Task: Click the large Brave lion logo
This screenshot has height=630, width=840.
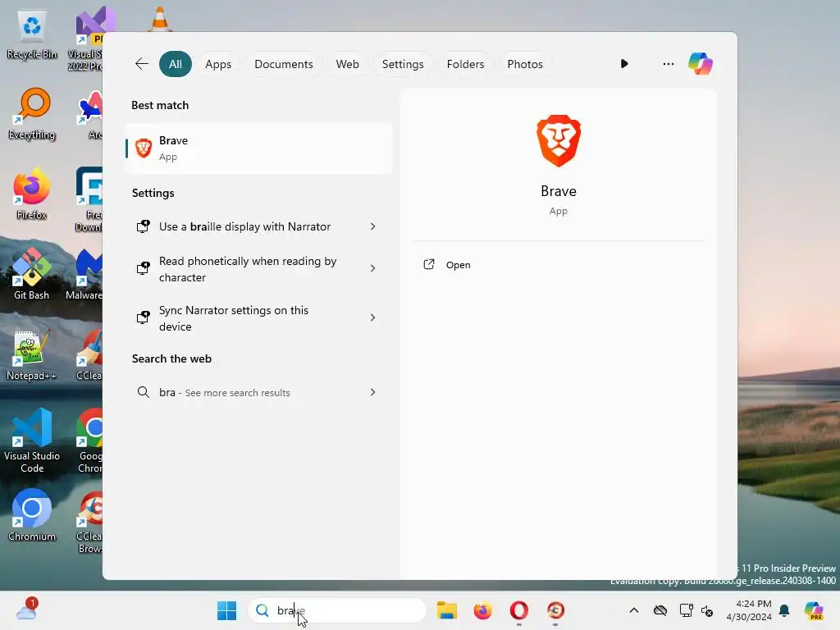Action: point(558,141)
